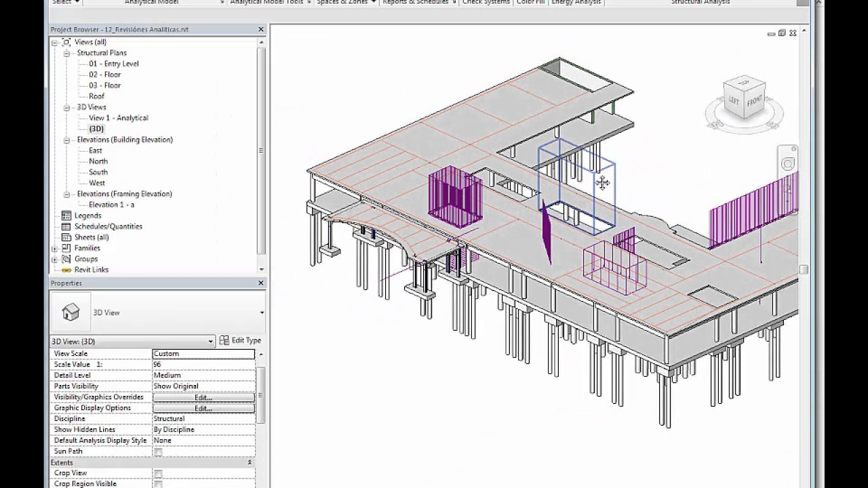Viewport: 868px width, 488px height.
Task: Open the 3D View: {3D} instance filter dropdown
Action: [211, 341]
